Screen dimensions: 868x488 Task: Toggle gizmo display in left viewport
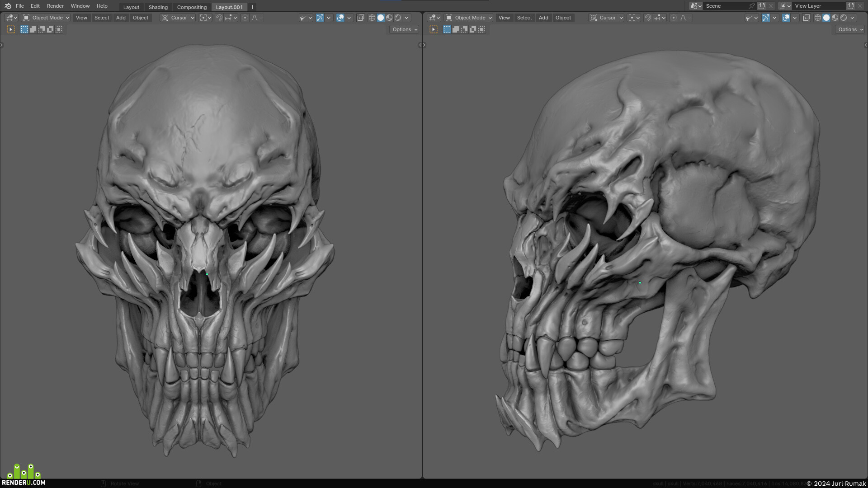pos(320,18)
